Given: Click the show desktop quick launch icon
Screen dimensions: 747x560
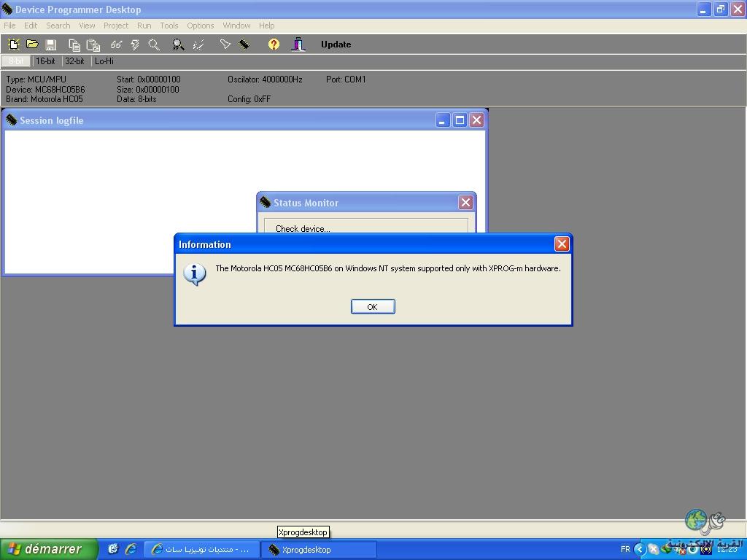Looking at the screenshot, I should [112, 549].
